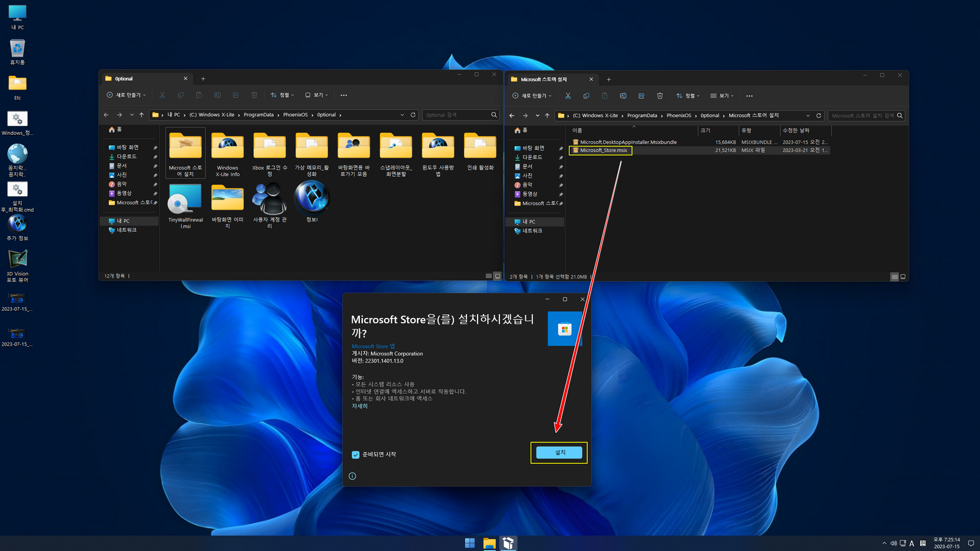Viewport: 980px width, 551px height.
Task: Open the 휴지통 Recycle Bin desktop icon
Action: [x=17, y=52]
